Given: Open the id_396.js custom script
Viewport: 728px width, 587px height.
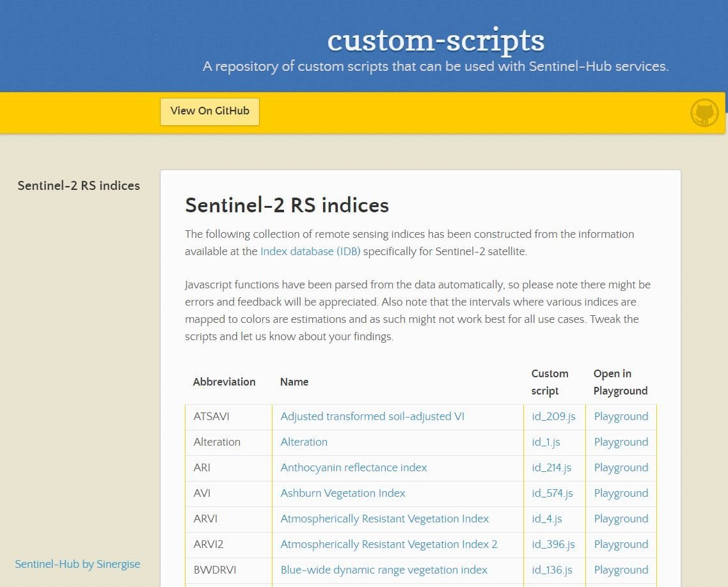Looking at the screenshot, I should click(553, 544).
